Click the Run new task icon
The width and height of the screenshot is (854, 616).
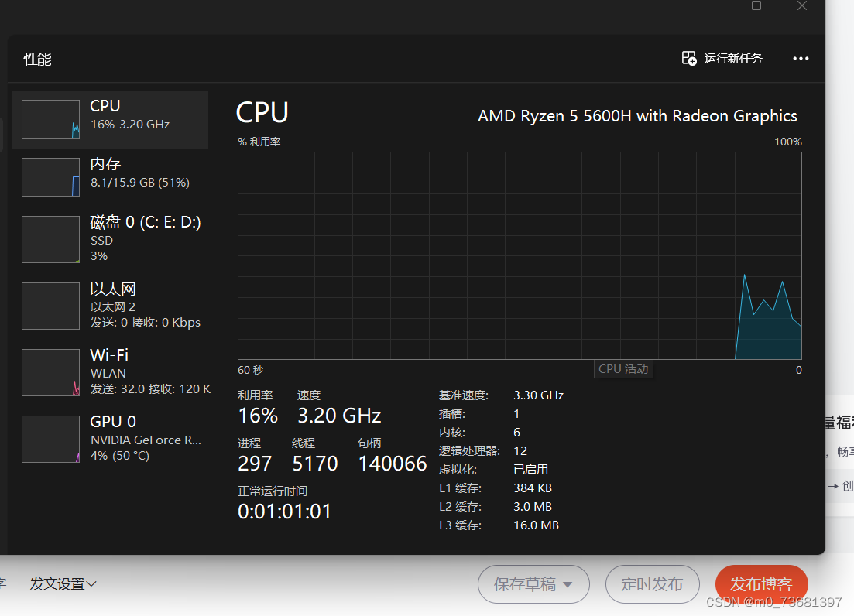tap(689, 58)
